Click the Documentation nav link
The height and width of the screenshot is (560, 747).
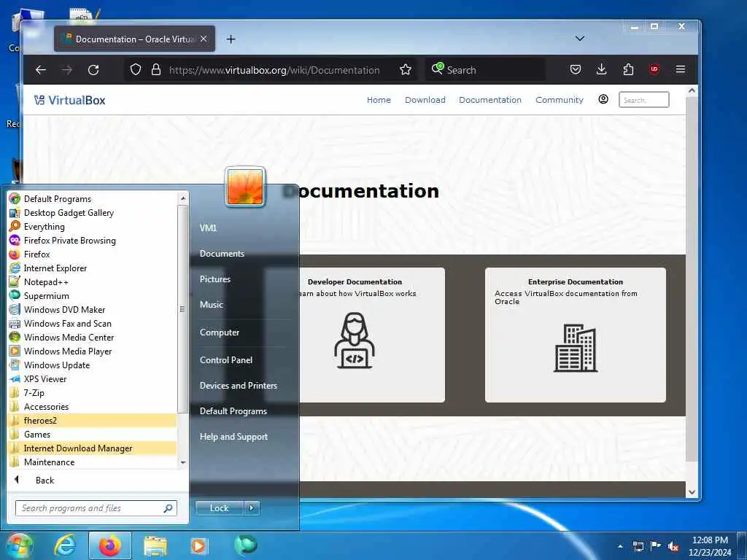(x=490, y=100)
